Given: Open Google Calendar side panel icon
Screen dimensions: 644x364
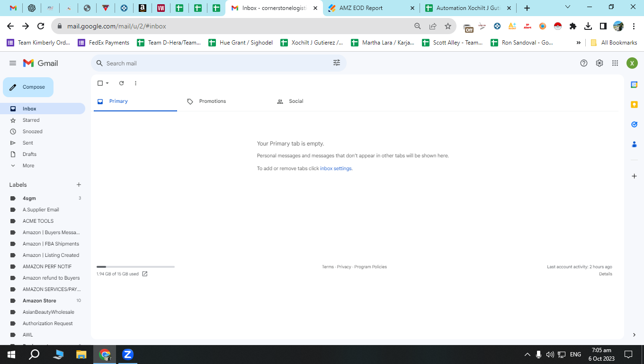Looking at the screenshot, I should pyautogui.click(x=634, y=84).
